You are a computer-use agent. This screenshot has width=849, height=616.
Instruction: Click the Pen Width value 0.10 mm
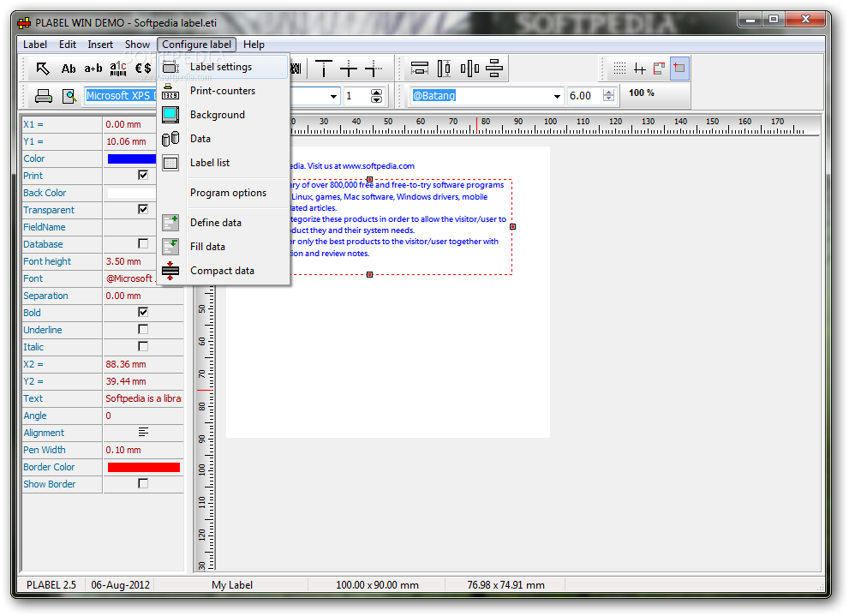(123, 450)
